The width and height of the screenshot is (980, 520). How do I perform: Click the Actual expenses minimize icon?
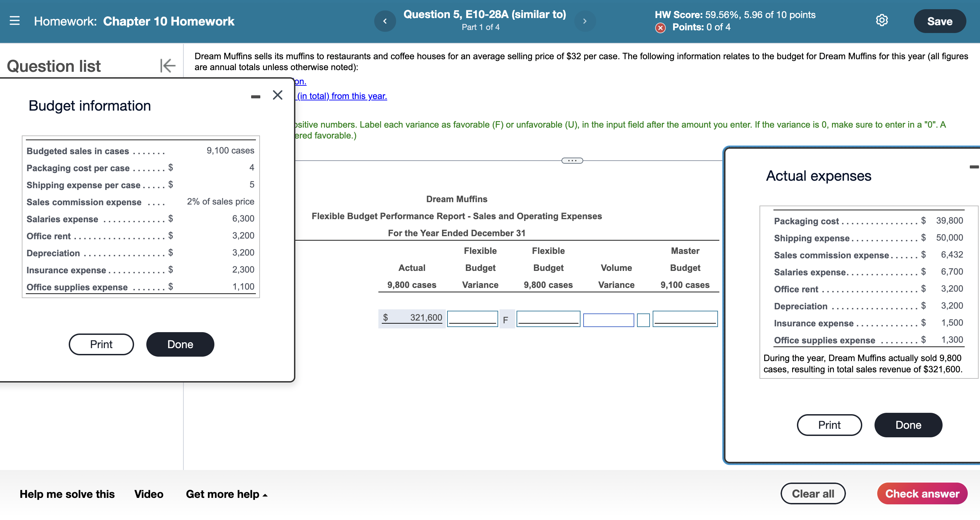coord(974,167)
